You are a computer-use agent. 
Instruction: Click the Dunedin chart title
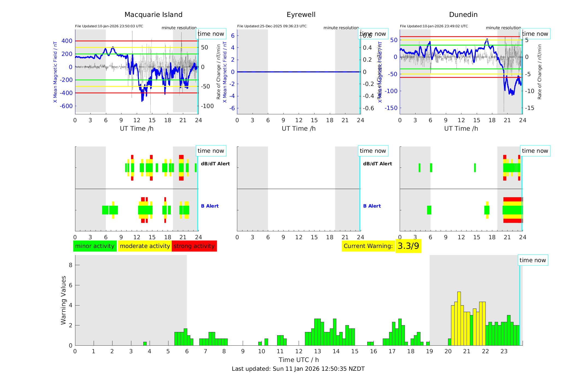(x=463, y=15)
